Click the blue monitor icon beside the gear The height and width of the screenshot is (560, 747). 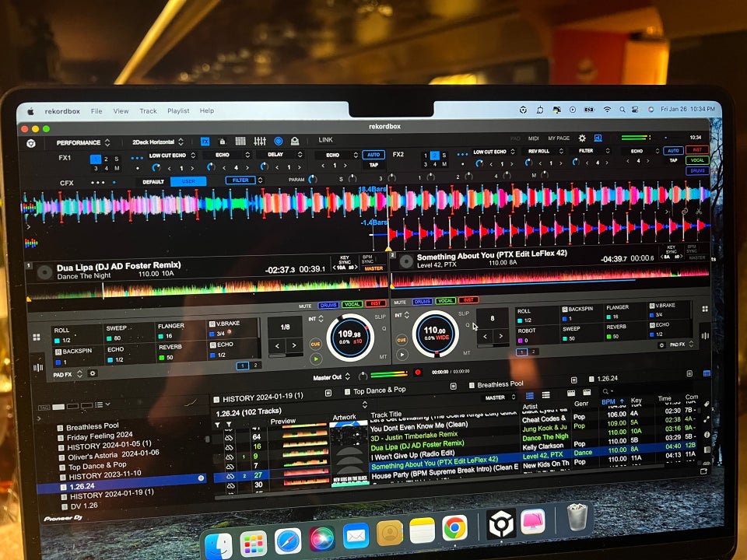click(x=598, y=138)
